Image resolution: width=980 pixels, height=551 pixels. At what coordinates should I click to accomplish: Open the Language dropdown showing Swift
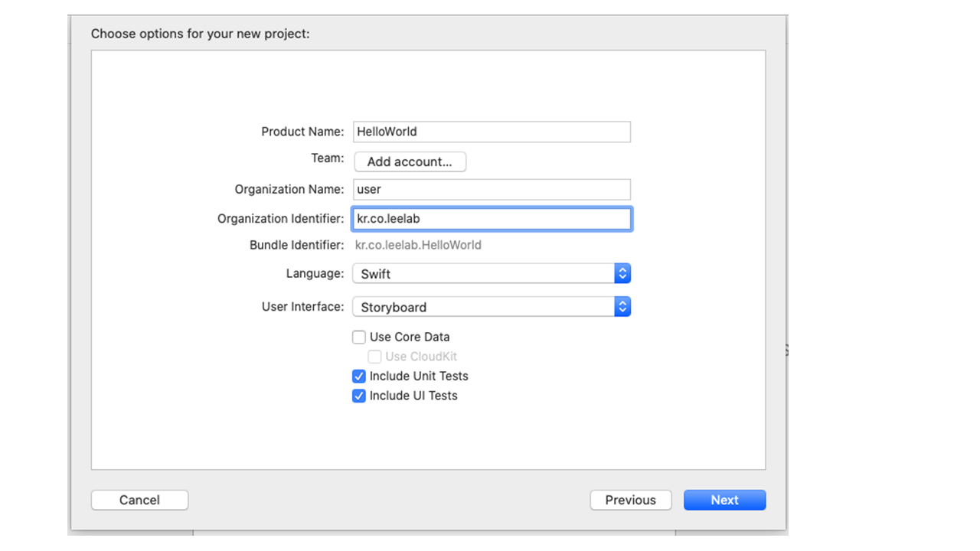(x=482, y=274)
